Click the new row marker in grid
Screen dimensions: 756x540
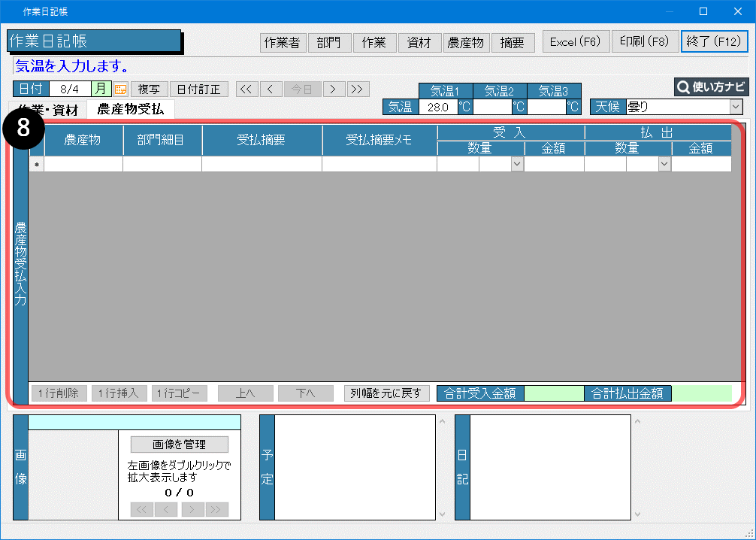(36, 164)
